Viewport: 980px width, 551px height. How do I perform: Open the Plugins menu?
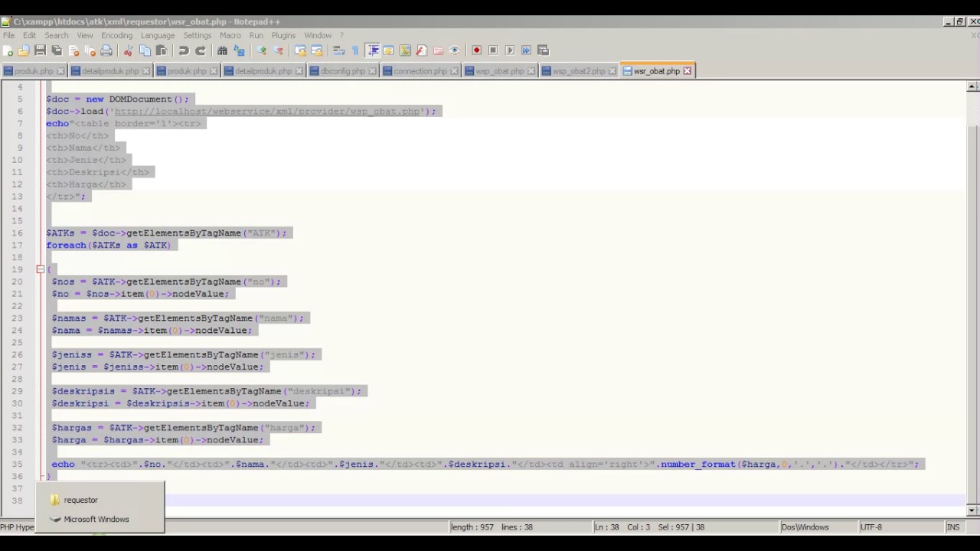[x=283, y=35]
